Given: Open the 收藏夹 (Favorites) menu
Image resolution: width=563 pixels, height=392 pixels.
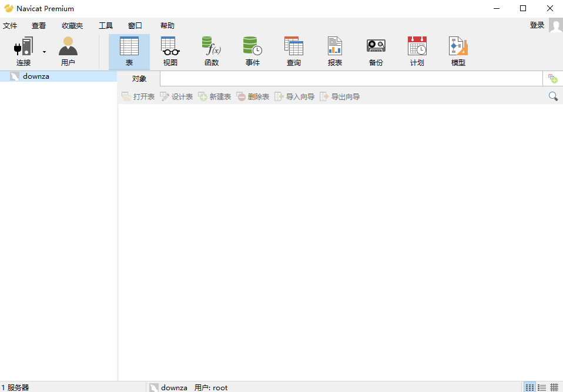Looking at the screenshot, I should (x=72, y=26).
